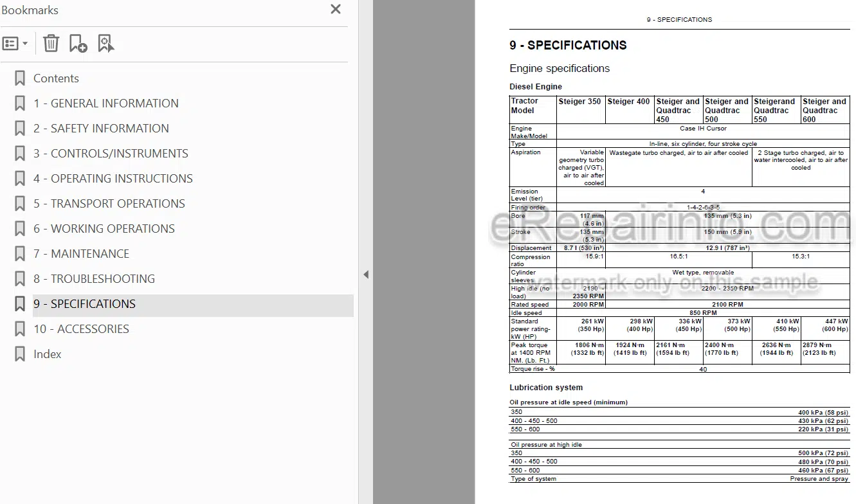Click the Torque rise - % row label
The image size is (856, 504).
tap(533, 369)
